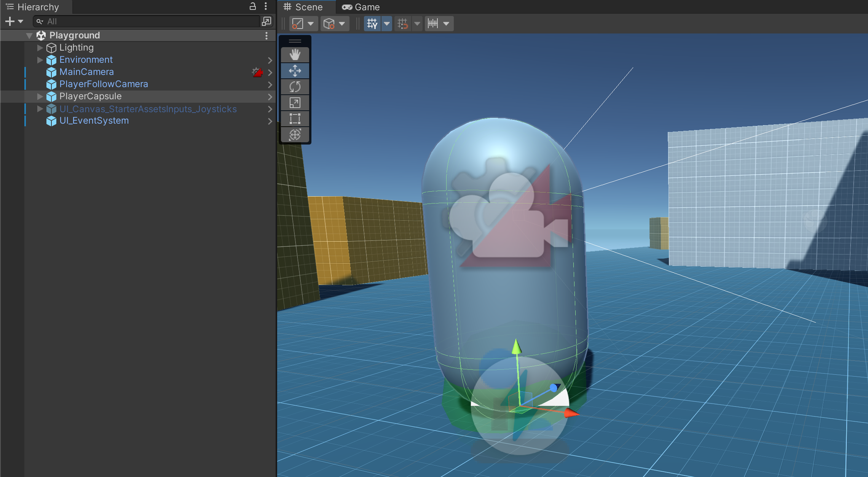Toggle snap increment ruler button
868x477 pixels.
pyautogui.click(x=433, y=24)
